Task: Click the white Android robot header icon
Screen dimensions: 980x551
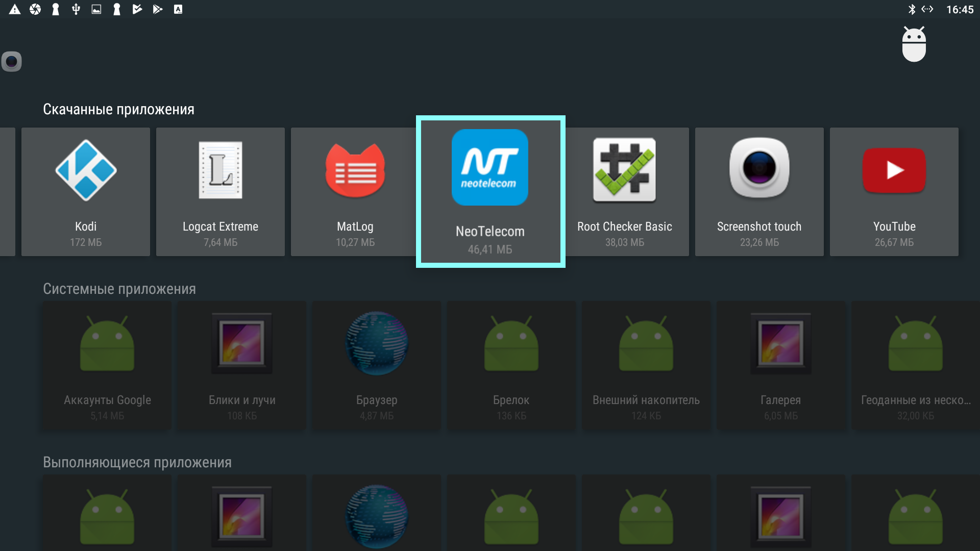Action: click(x=914, y=44)
